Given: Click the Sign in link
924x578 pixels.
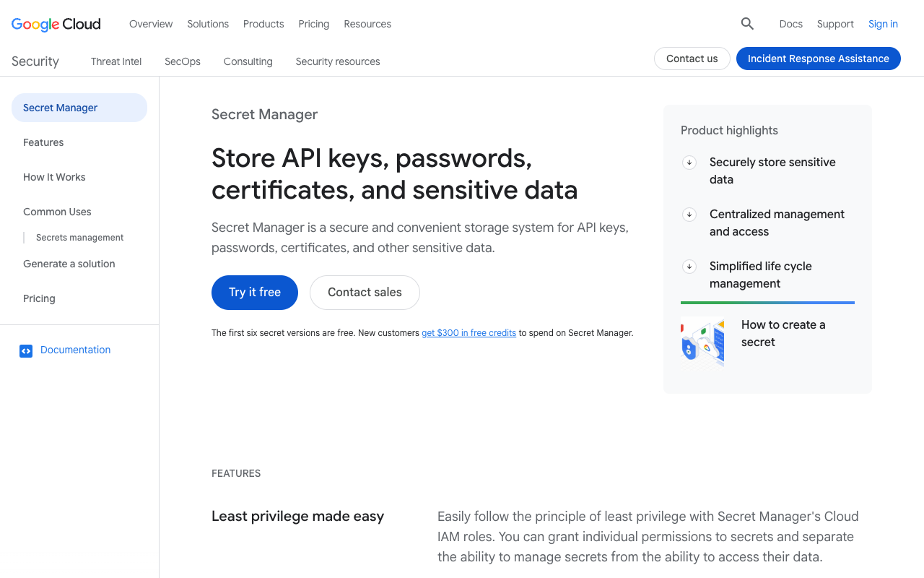Looking at the screenshot, I should click(x=883, y=24).
